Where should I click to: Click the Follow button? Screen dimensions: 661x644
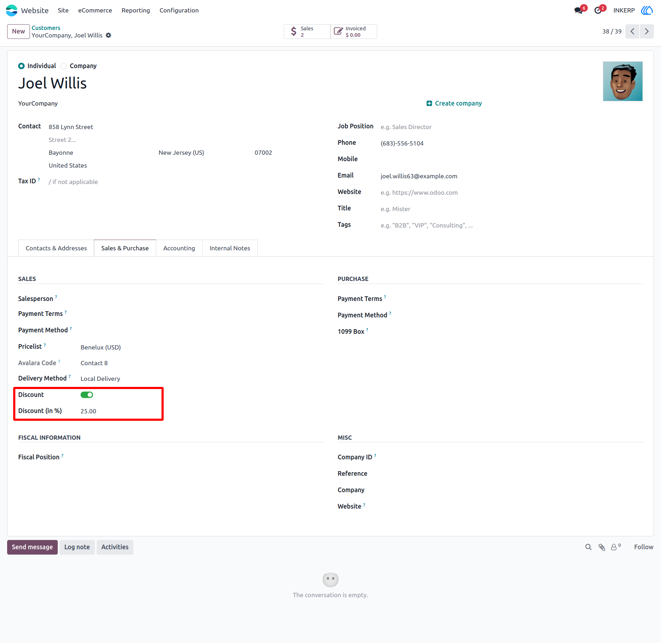[644, 547]
